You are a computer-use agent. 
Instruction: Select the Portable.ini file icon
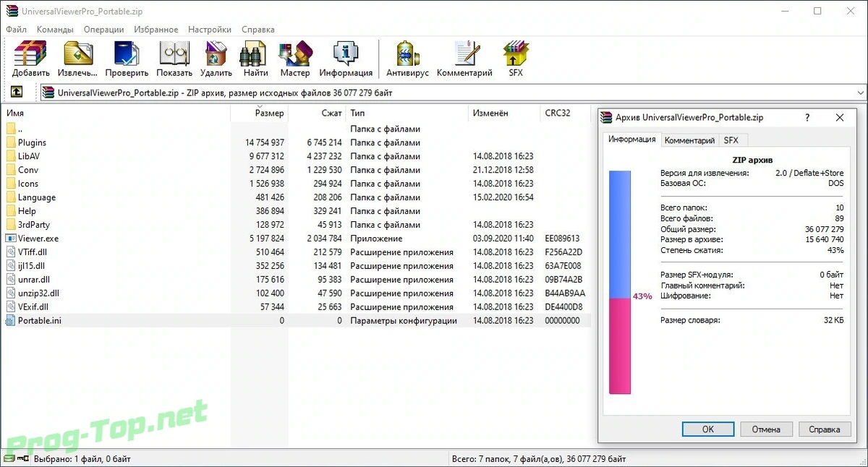pyautogui.click(x=11, y=320)
